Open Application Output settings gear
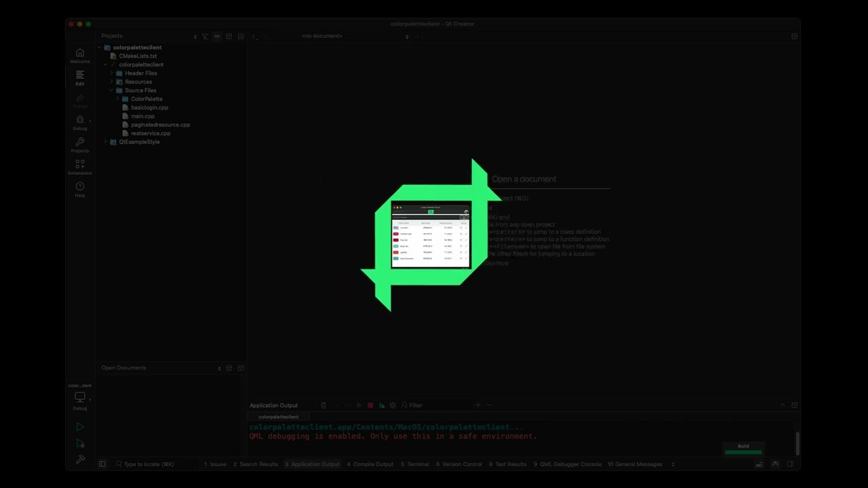The image size is (868, 488). [393, 405]
